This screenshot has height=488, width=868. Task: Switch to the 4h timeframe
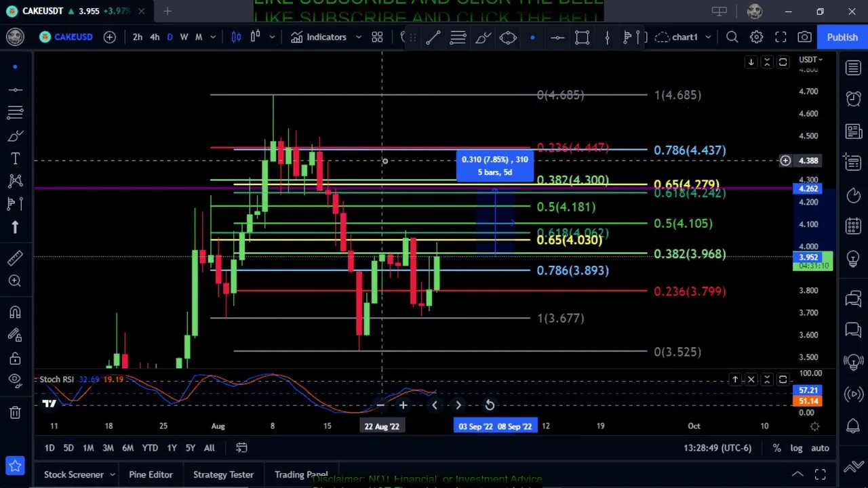(155, 37)
